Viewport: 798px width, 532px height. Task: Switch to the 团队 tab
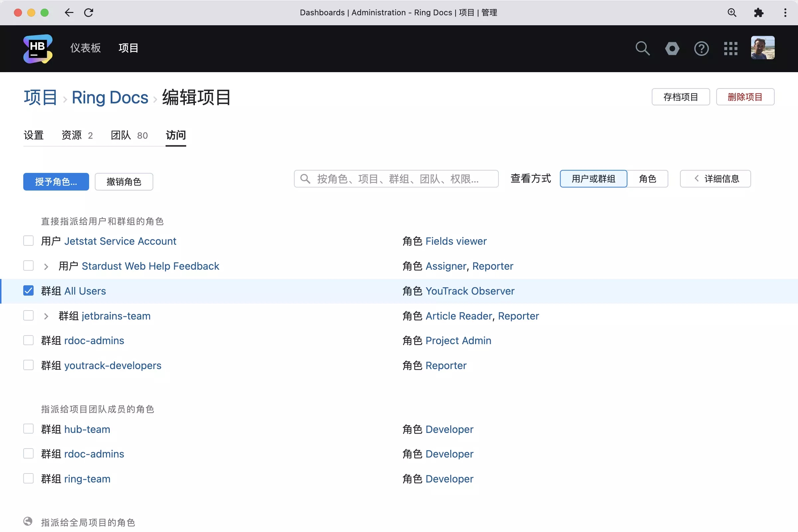[x=120, y=135]
